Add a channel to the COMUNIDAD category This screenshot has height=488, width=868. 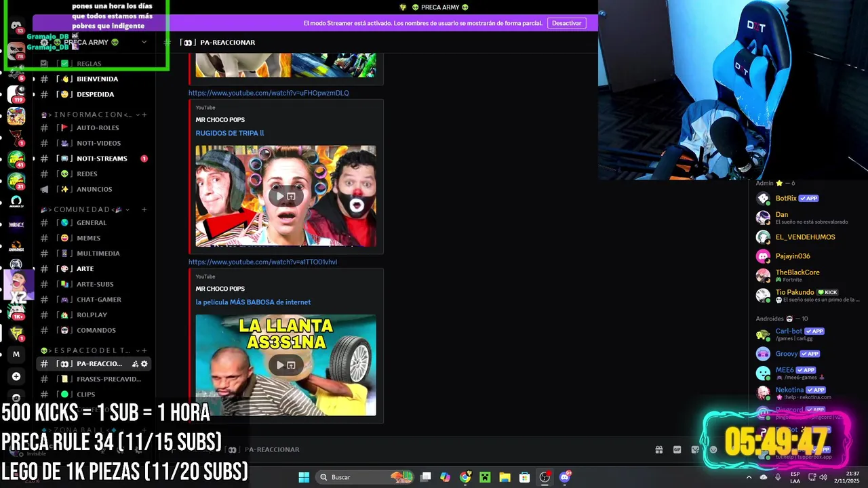coord(144,209)
